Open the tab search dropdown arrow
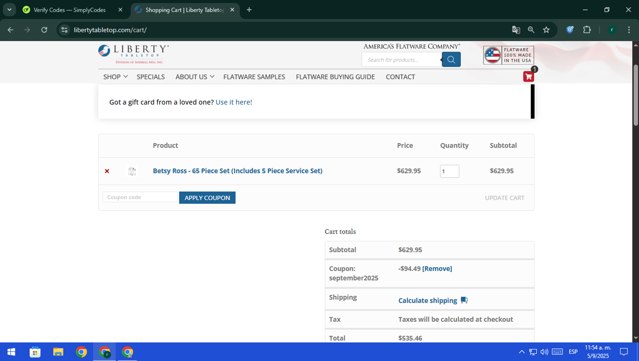This screenshot has height=361, width=639. point(9,10)
